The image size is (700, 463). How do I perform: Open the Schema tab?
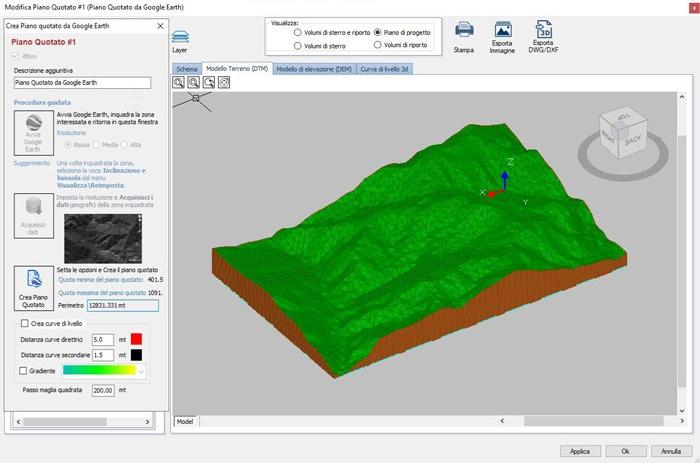(187, 69)
